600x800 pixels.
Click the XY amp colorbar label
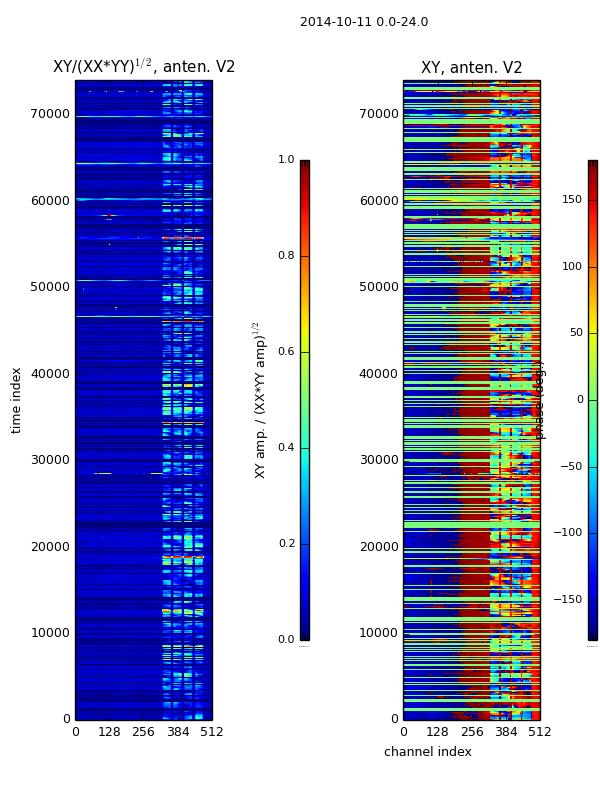tap(260, 401)
